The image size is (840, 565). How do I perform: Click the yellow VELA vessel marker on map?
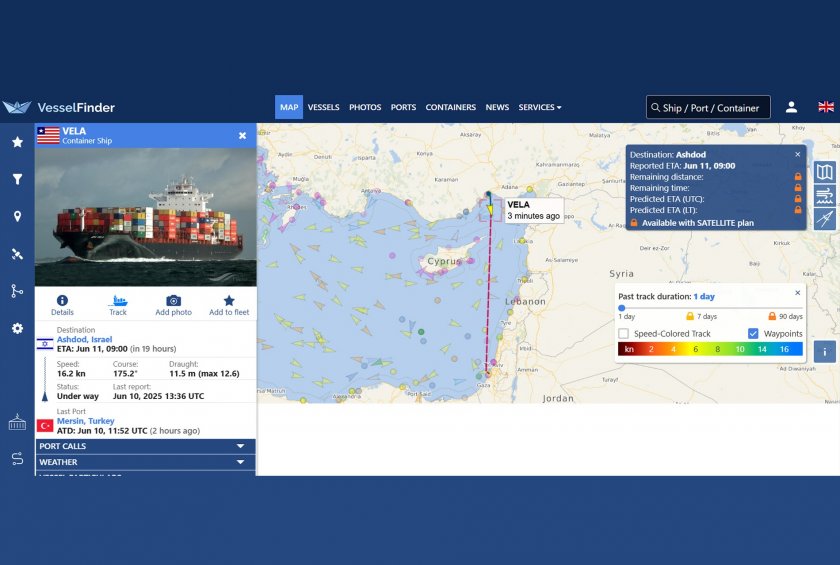(490, 209)
